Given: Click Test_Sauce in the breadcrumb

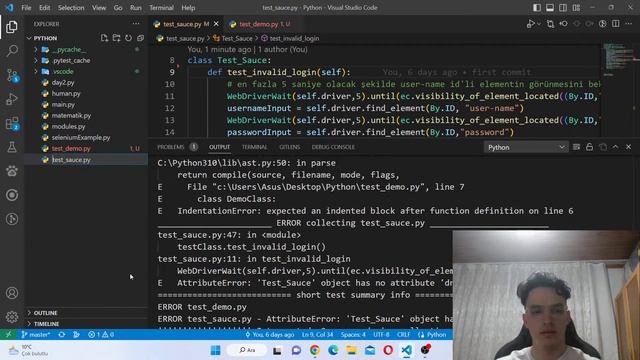Looking at the screenshot, I should coord(237,38).
